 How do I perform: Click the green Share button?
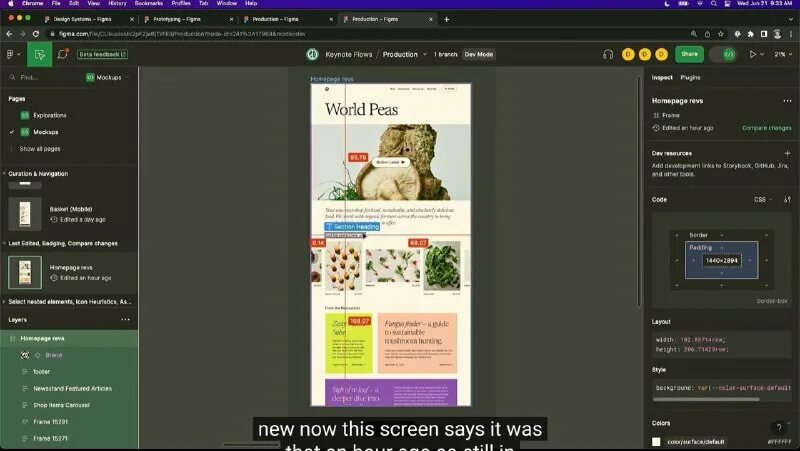pos(689,54)
